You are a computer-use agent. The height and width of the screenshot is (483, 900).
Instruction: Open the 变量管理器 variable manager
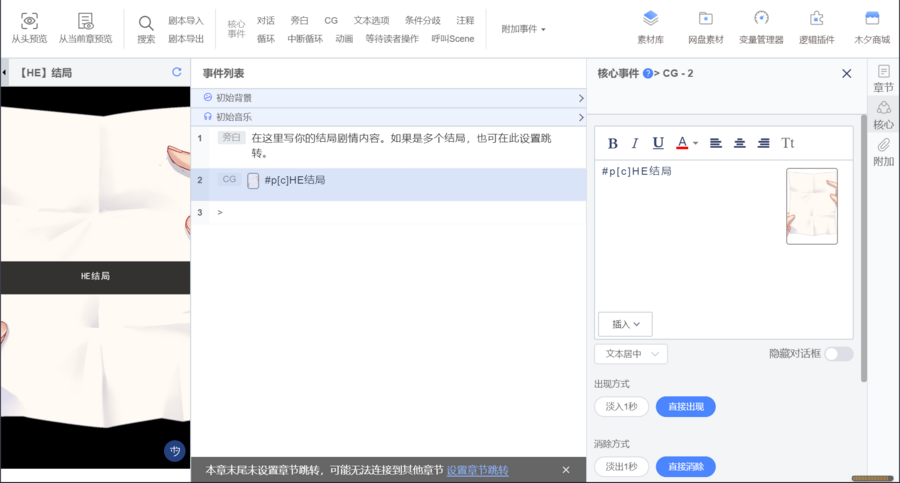tap(761, 19)
